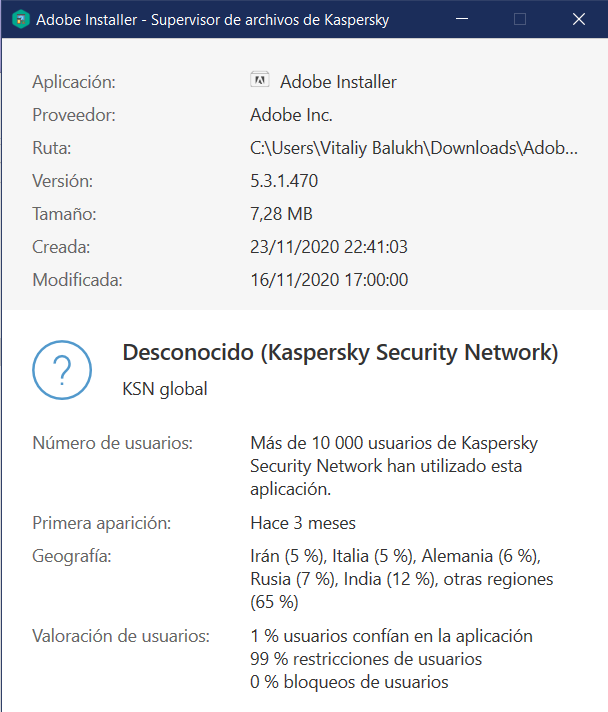
Task: Select version number 5.3.1.470
Action: pos(284,181)
